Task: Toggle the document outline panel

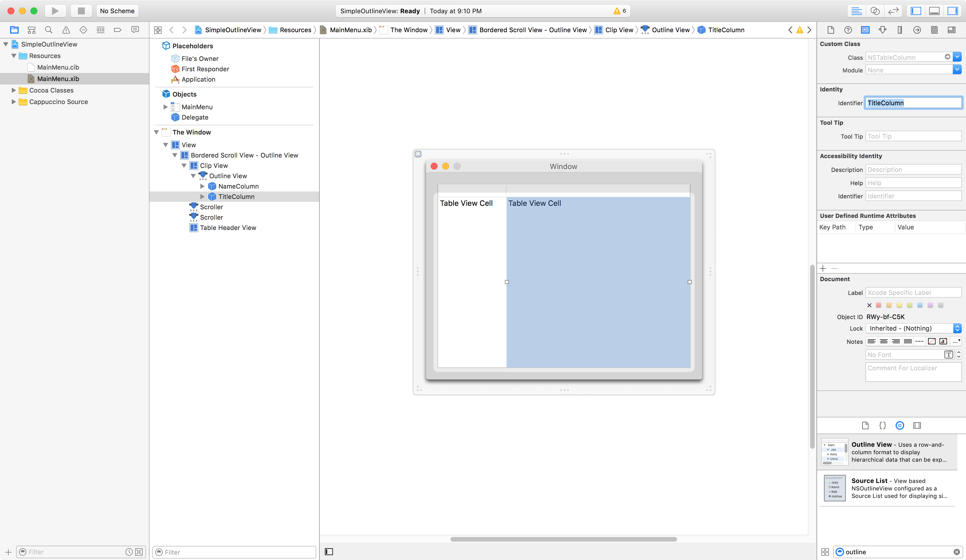Action: [x=329, y=551]
